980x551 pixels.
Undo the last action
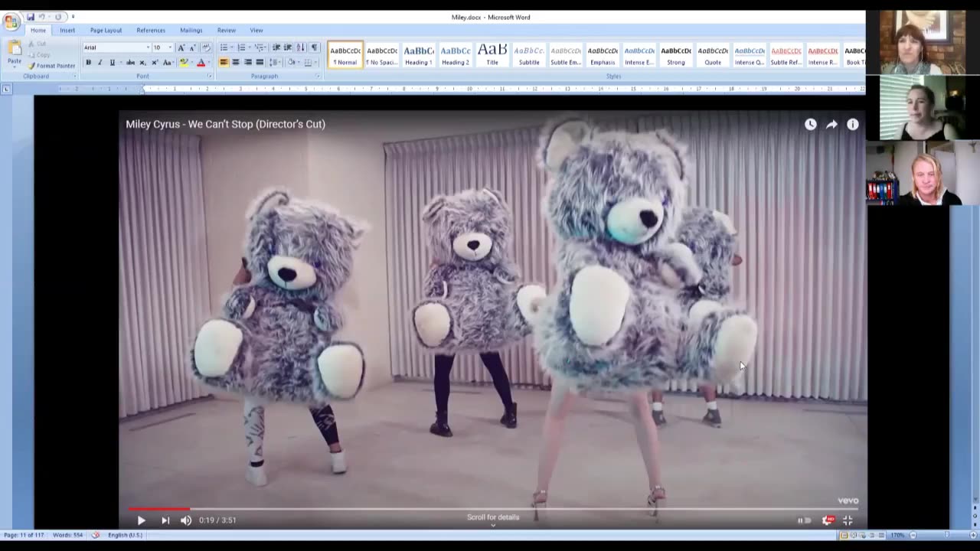(x=42, y=17)
